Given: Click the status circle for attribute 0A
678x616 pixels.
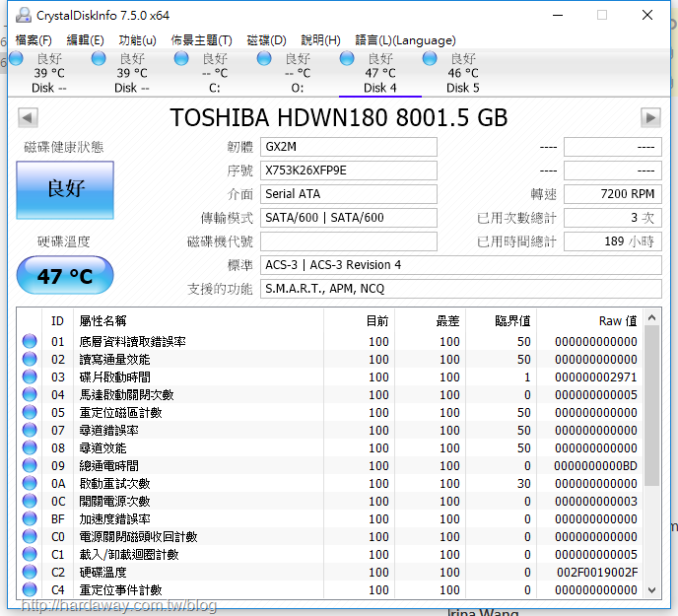Looking at the screenshot, I should click(x=30, y=483).
